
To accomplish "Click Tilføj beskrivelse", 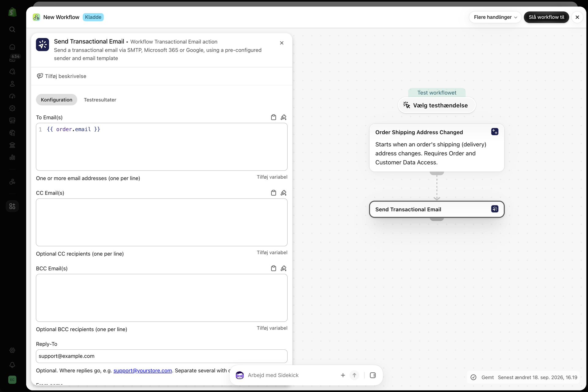I will pyautogui.click(x=62, y=76).
